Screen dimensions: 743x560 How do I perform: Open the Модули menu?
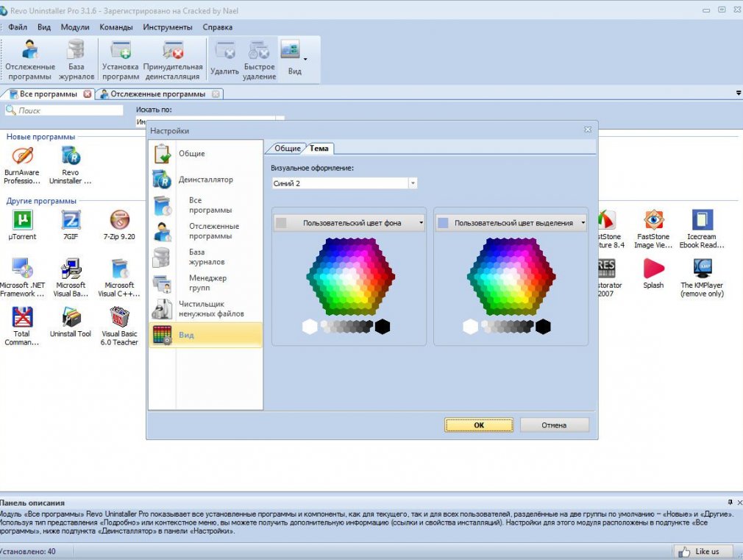point(75,27)
